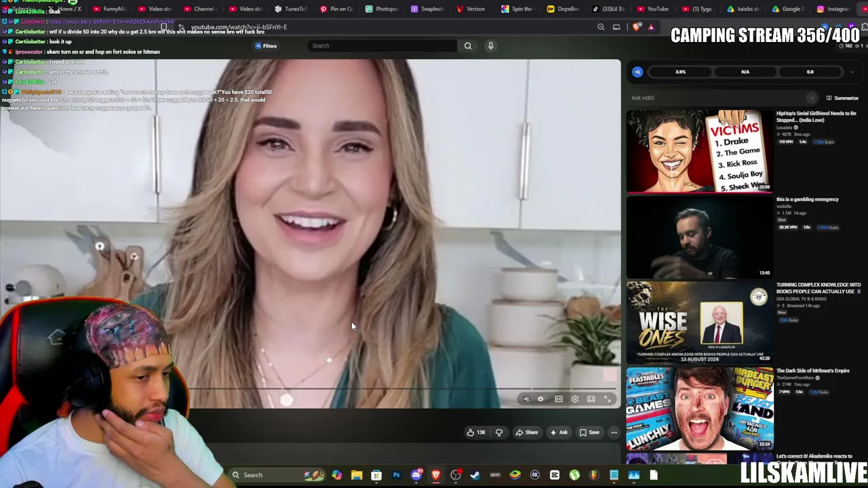Click the vidIQ logo badge
Viewport: 868px width, 488px height.
click(x=637, y=72)
